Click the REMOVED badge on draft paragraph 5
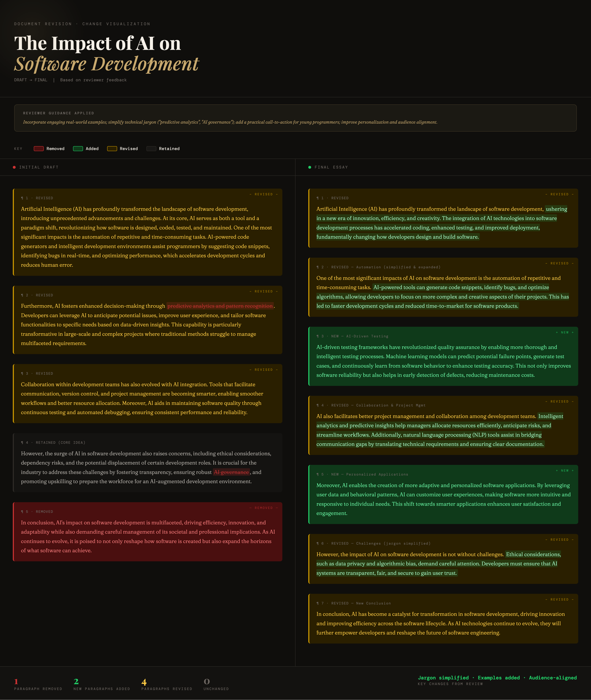The image size is (591, 700). click(x=263, y=508)
